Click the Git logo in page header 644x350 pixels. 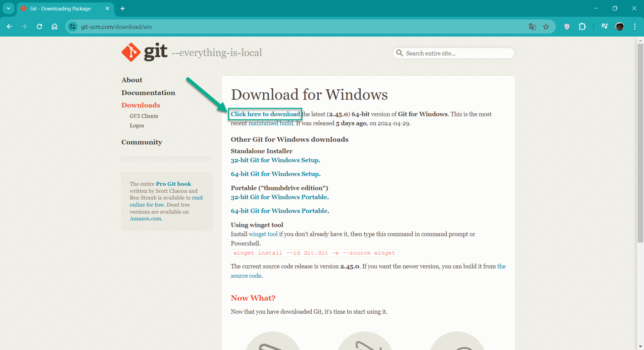pos(144,52)
